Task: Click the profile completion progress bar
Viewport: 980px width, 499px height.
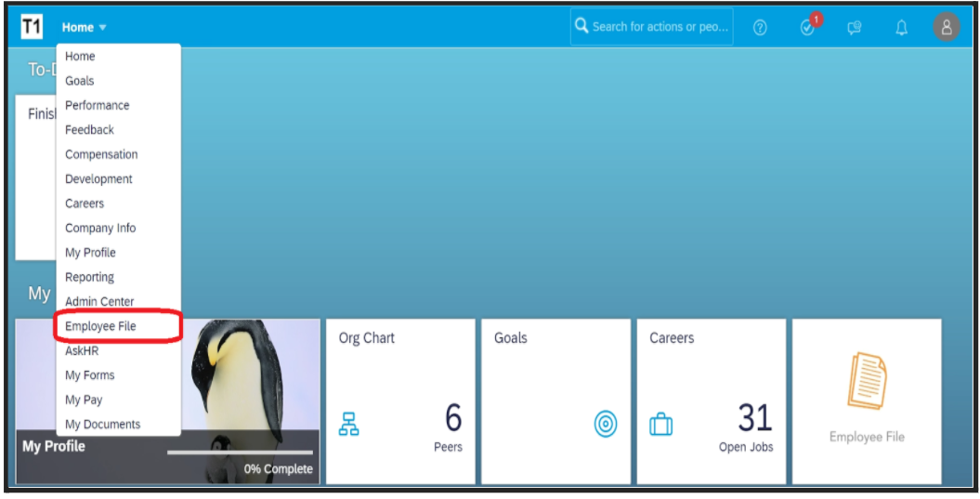Action: tap(240, 453)
